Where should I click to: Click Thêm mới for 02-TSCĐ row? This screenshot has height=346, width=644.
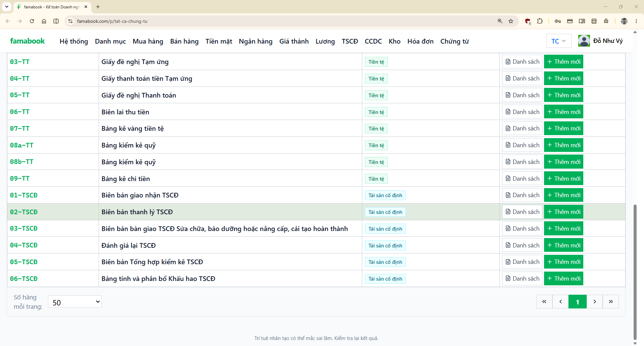(563, 212)
